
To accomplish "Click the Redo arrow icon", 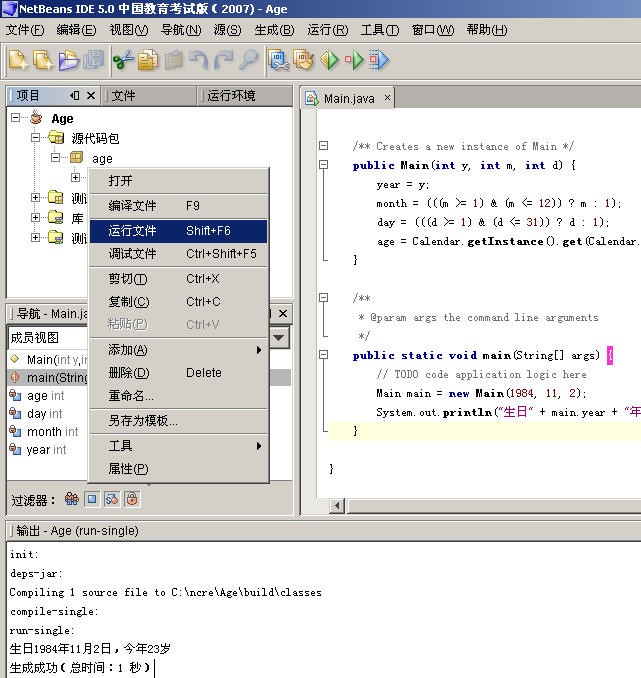I will coord(224,60).
